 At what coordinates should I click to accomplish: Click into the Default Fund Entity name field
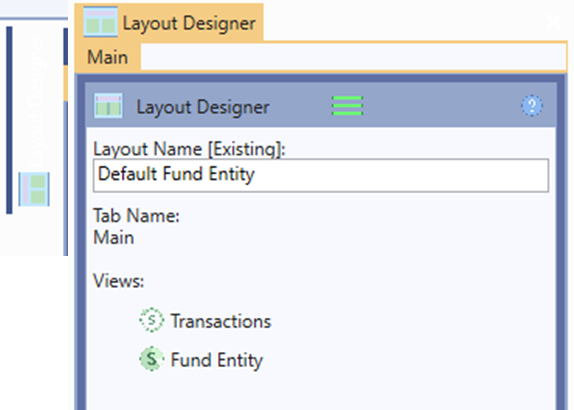click(321, 175)
